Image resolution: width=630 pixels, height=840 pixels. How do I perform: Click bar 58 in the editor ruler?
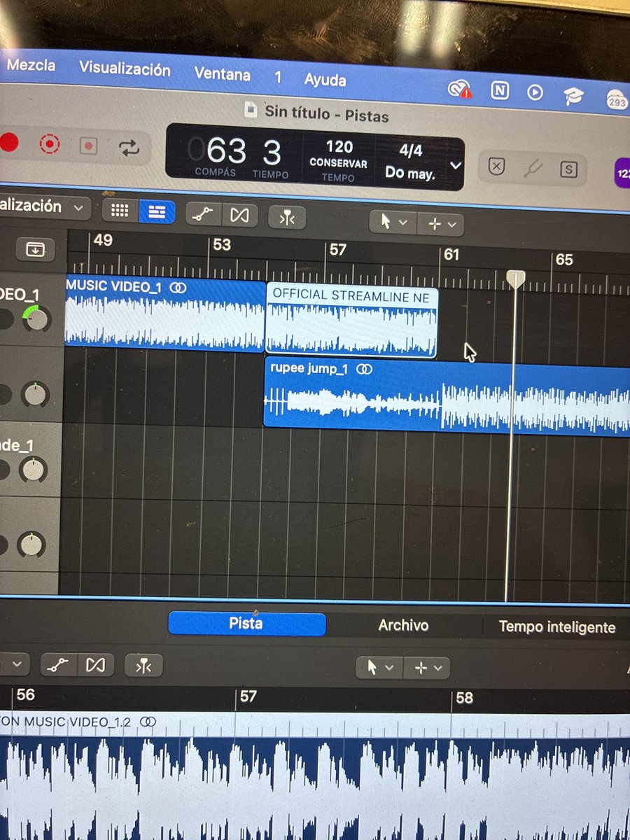tap(464, 698)
